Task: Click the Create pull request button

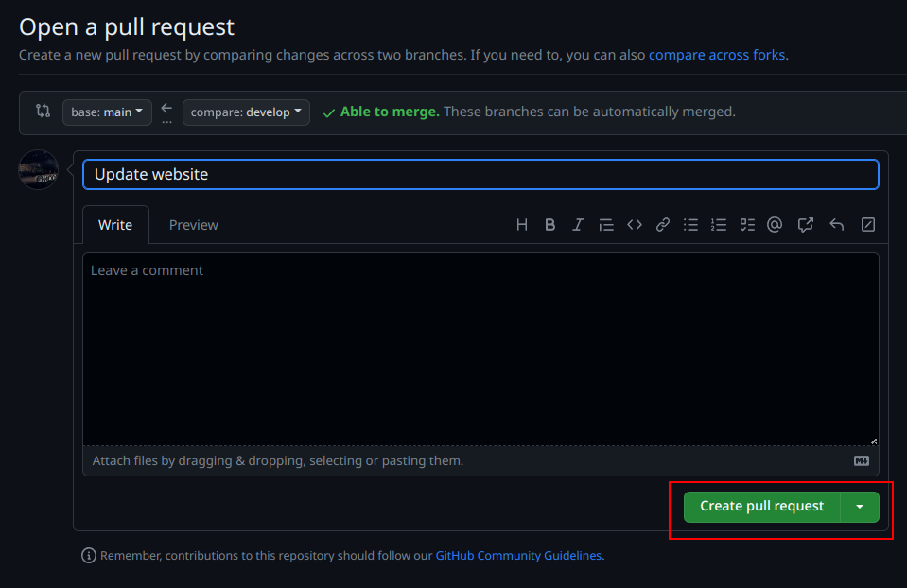Action: click(761, 507)
